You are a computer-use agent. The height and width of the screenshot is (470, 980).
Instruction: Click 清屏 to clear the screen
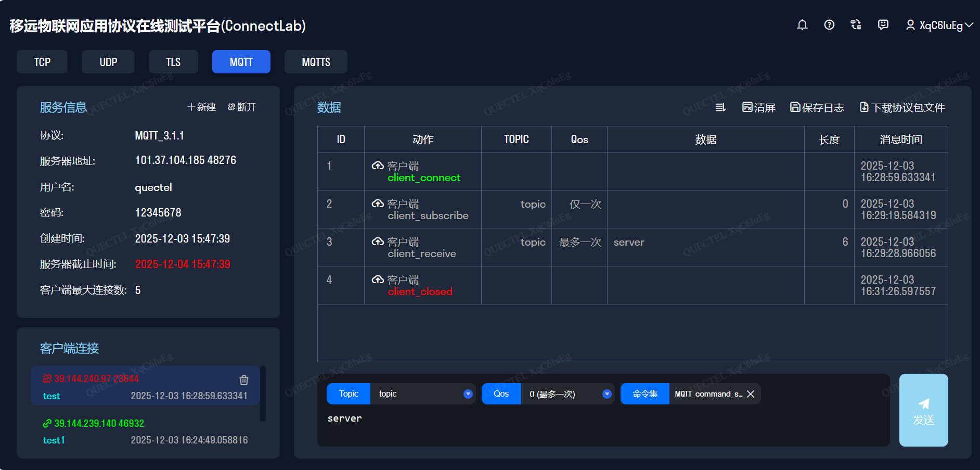pyautogui.click(x=759, y=107)
